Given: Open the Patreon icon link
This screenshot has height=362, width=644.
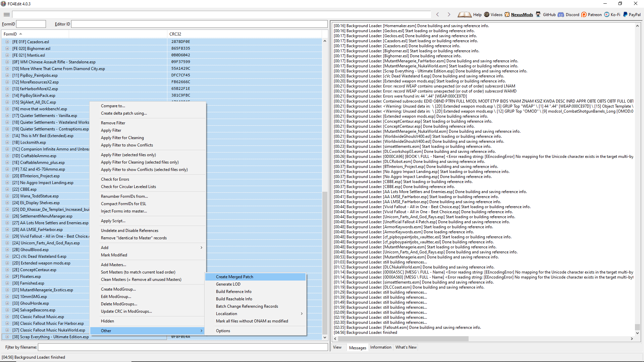Looking at the screenshot, I should pos(584,14).
